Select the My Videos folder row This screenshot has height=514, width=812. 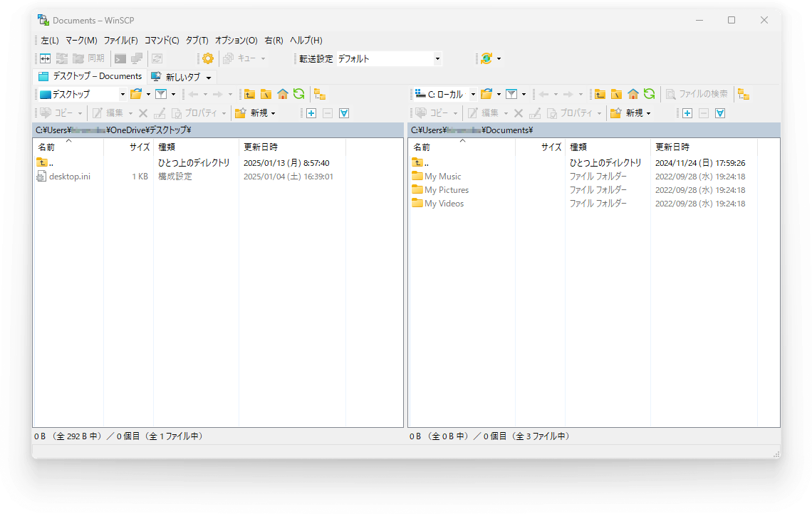pyautogui.click(x=444, y=204)
